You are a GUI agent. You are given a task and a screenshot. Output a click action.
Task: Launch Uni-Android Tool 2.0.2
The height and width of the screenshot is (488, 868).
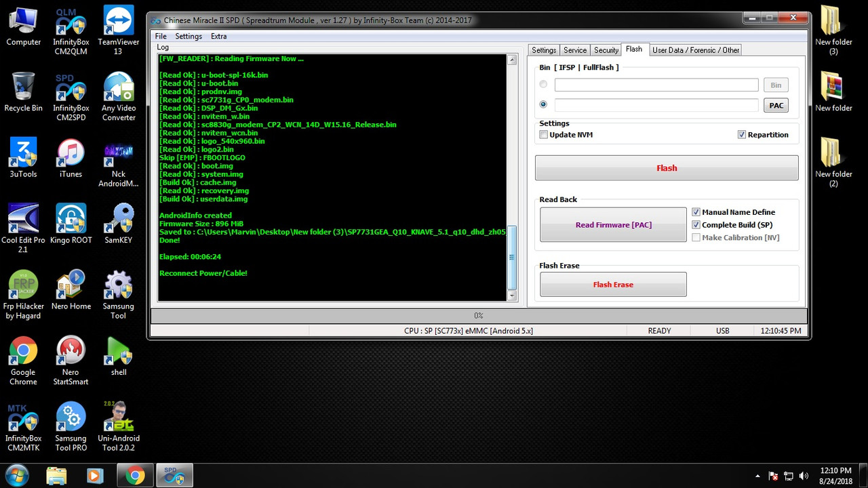tap(119, 428)
